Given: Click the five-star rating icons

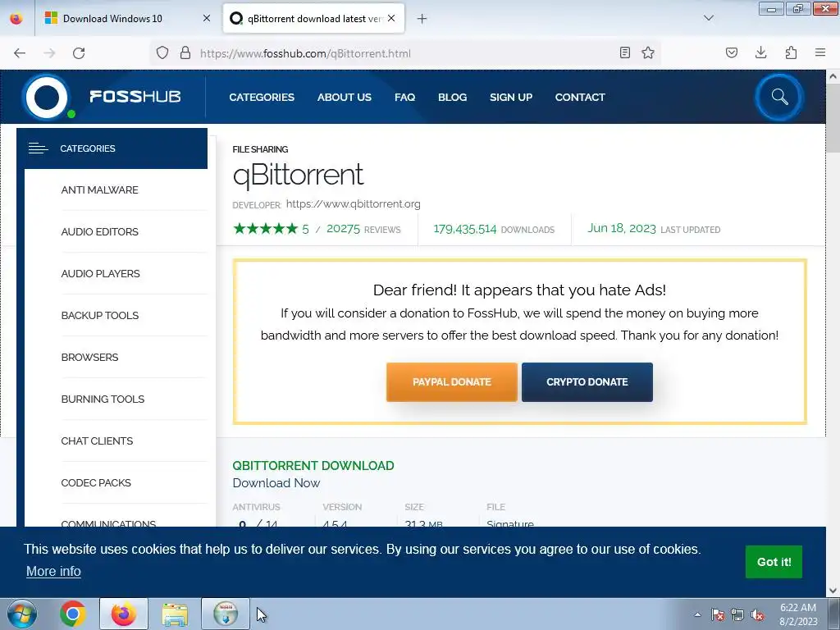Looking at the screenshot, I should click(x=266, y=229).
